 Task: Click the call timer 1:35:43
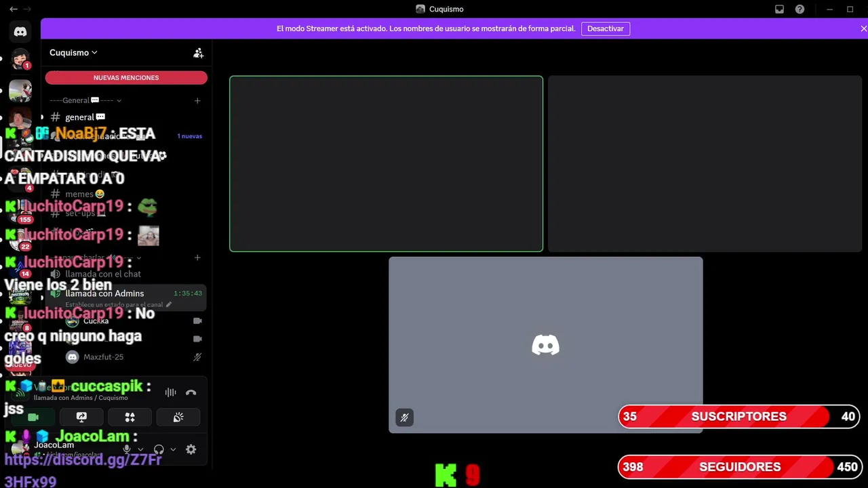(x=188, y=293)
